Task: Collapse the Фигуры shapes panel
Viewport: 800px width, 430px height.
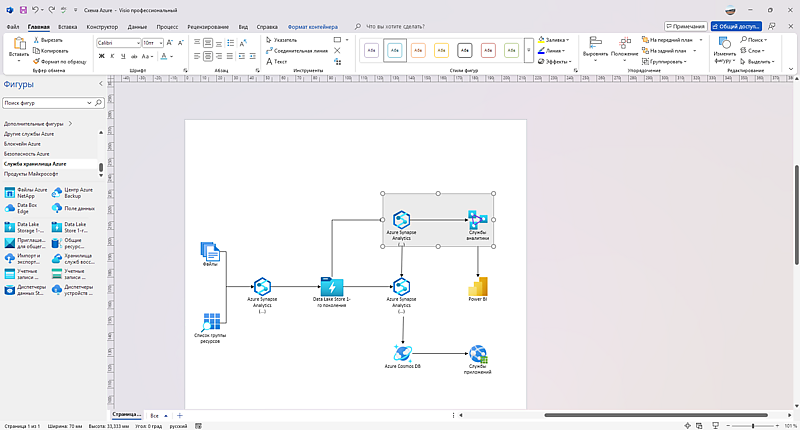Action: pos(101,84)
